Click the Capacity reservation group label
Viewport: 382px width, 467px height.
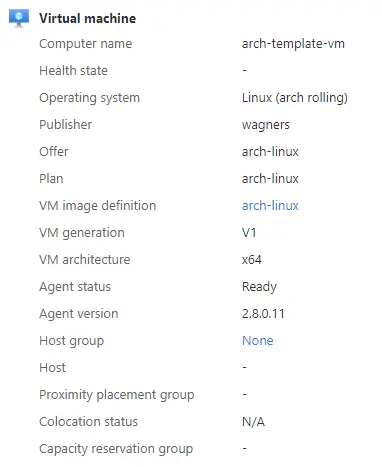coord(116,449)
